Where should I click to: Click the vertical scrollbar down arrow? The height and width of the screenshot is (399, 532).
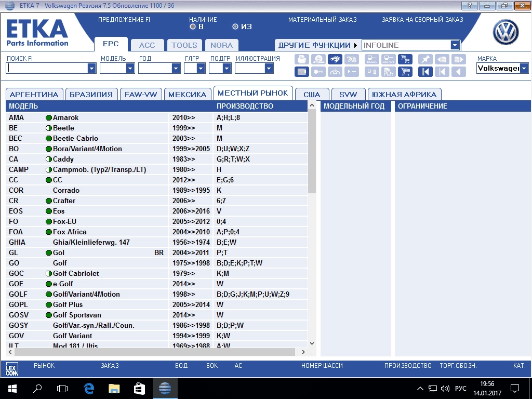pos(312,343)
